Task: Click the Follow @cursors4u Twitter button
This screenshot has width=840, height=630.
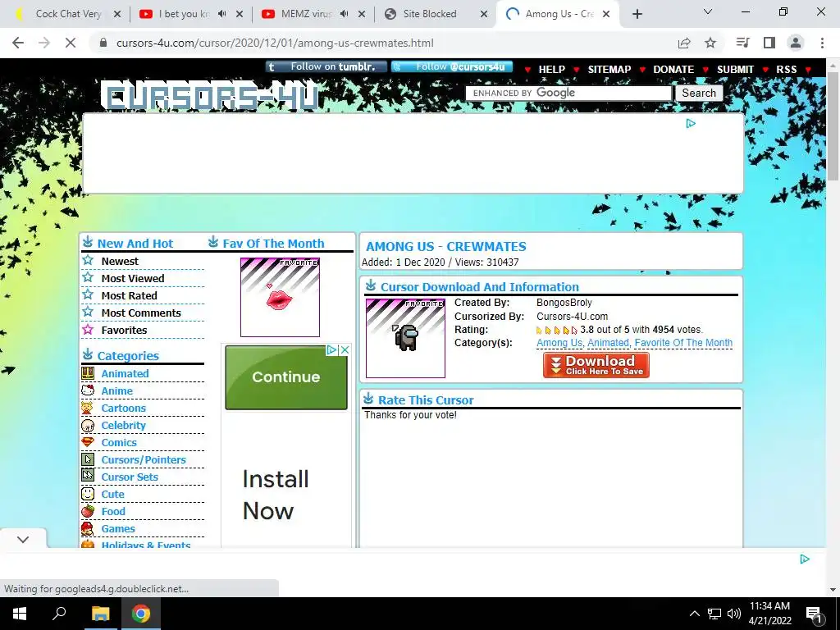Action: [x=452, y=67]
